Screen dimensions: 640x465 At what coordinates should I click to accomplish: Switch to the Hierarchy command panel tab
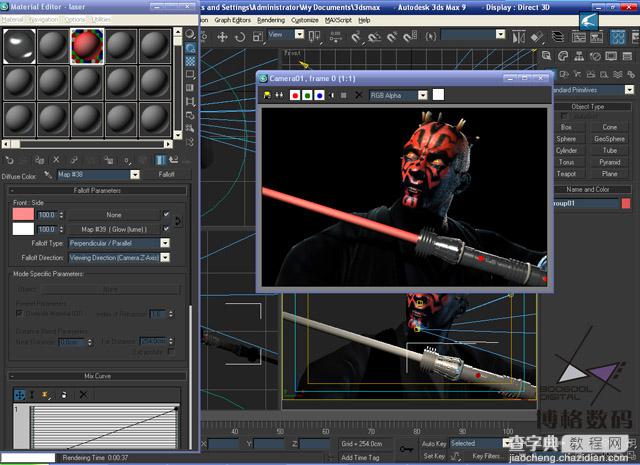(579, 56)
